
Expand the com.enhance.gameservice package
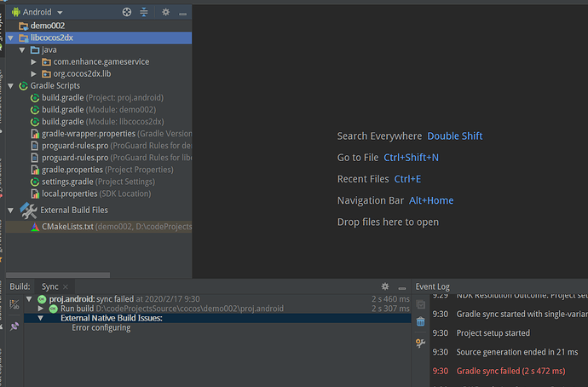pos(34,62)
